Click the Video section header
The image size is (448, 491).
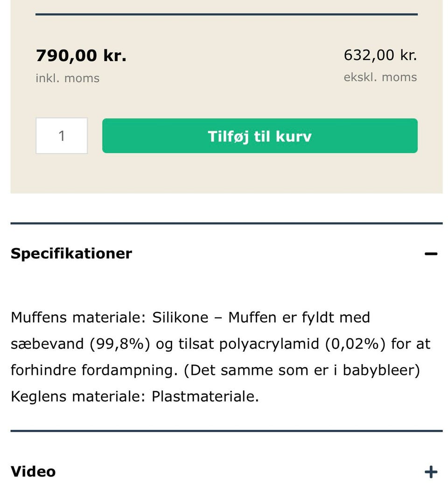coord(32,471)
